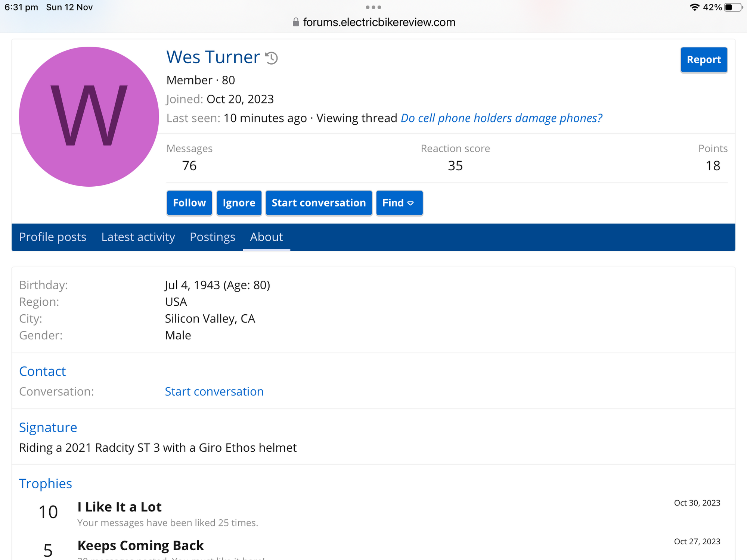
Task: Tap the Wi-Fi status icon
Action: tap(694, 7)
